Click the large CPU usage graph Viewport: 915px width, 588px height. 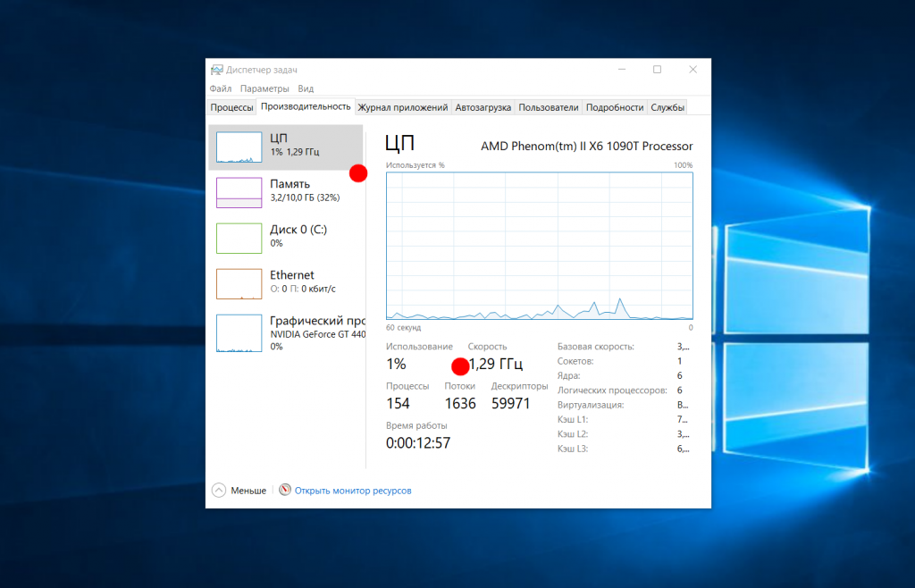coord(539,246)
